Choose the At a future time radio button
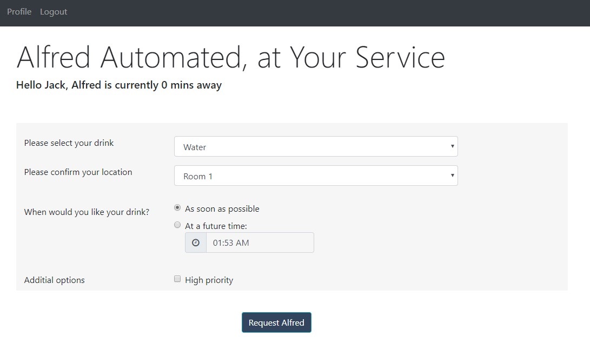590x364 pixels. 177,225
